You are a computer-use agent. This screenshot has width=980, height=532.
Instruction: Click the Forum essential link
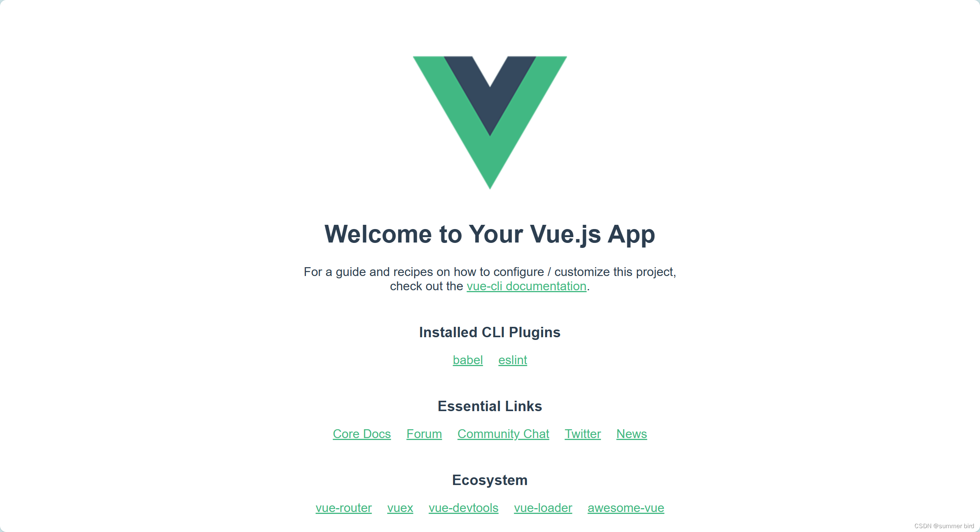coord(423,433)
